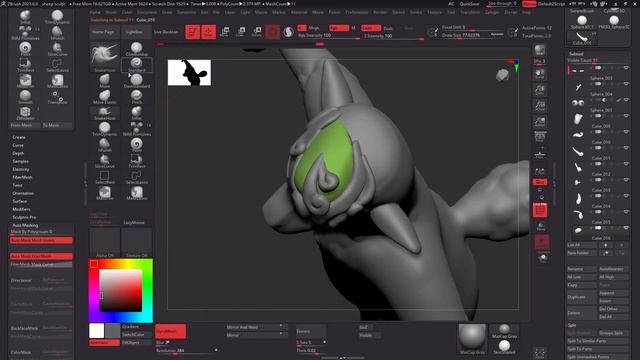Image resolution: width=640 pixels, height=360 pixels.
Task: Open the Alpha menu
Action: (x=95, y=12)
